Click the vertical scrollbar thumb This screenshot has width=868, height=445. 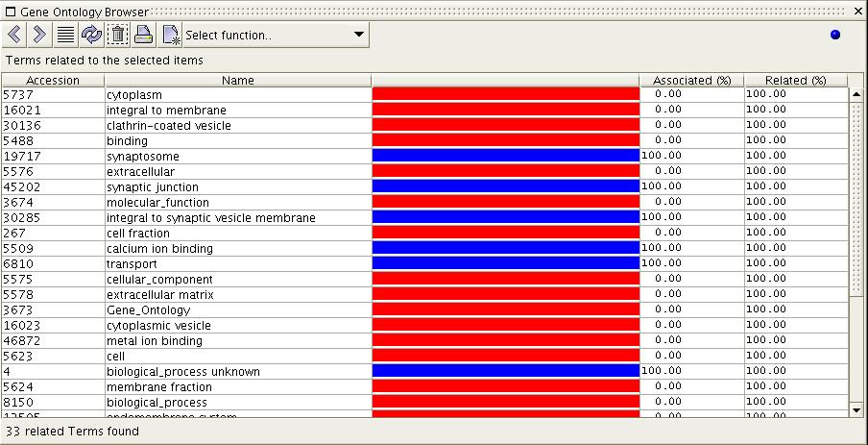click(856, 199)
